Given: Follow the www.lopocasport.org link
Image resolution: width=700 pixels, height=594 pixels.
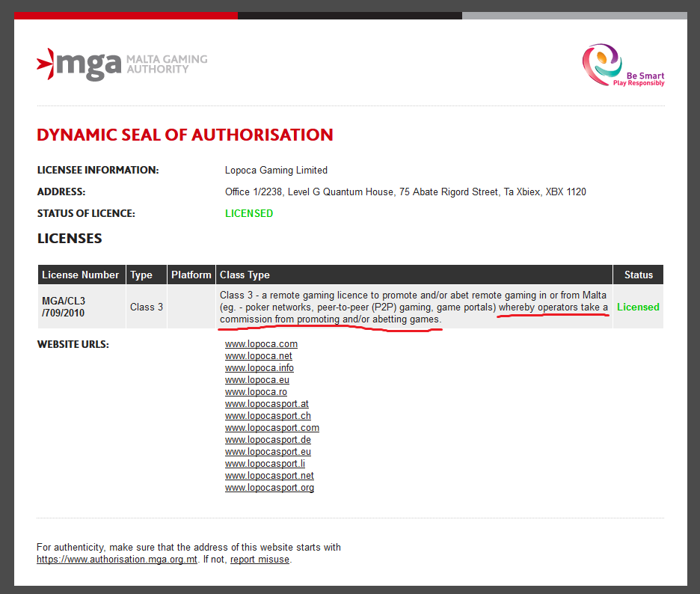Looking at the screenshot, I should 270,488.
